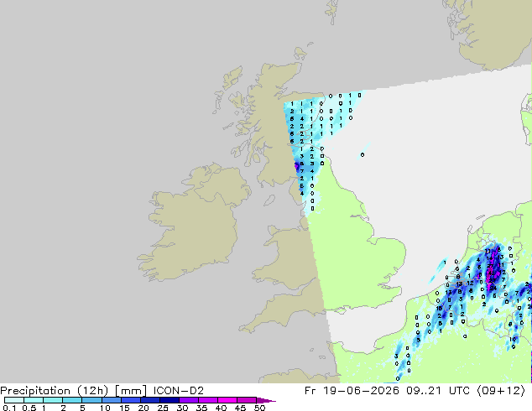The width and height of the screenshot is (532, 411).
Task: Pick the 10–15 mm legend color box
Action: 112,400
